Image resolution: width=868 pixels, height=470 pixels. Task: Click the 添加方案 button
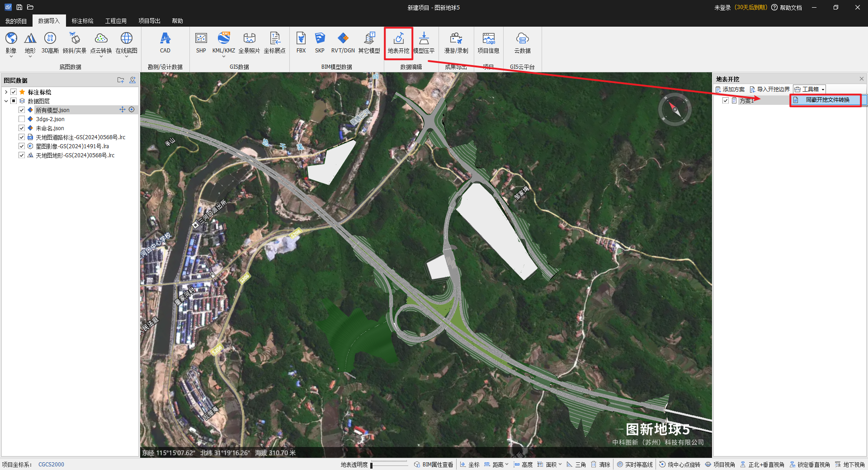tap(730, 89)
